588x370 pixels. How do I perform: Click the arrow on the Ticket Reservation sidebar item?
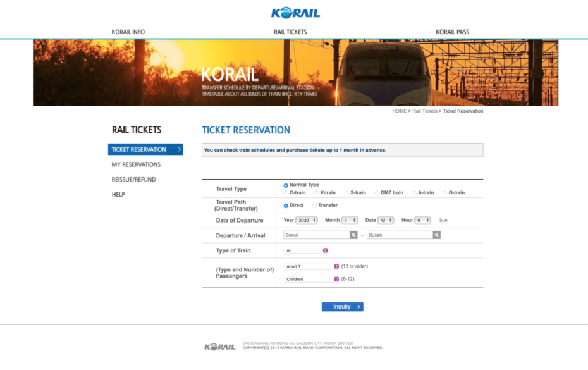tap(179, 149)
